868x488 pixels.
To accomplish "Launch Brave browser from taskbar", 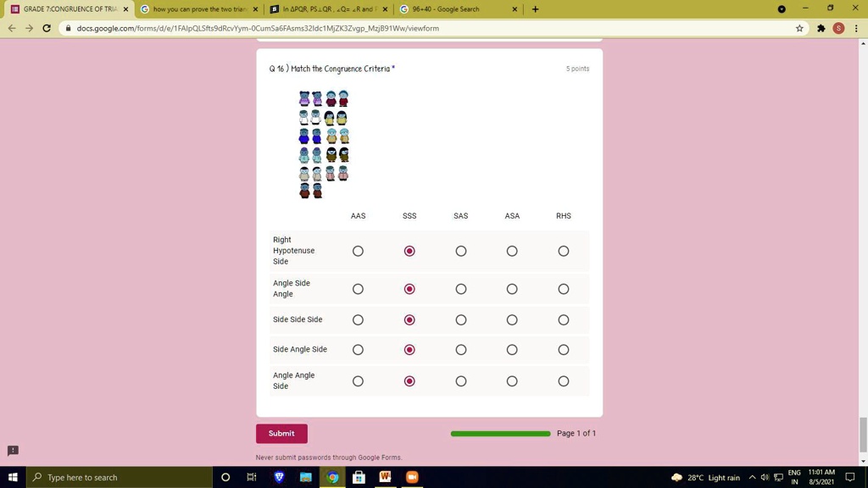I will click(x=279, y=477).
